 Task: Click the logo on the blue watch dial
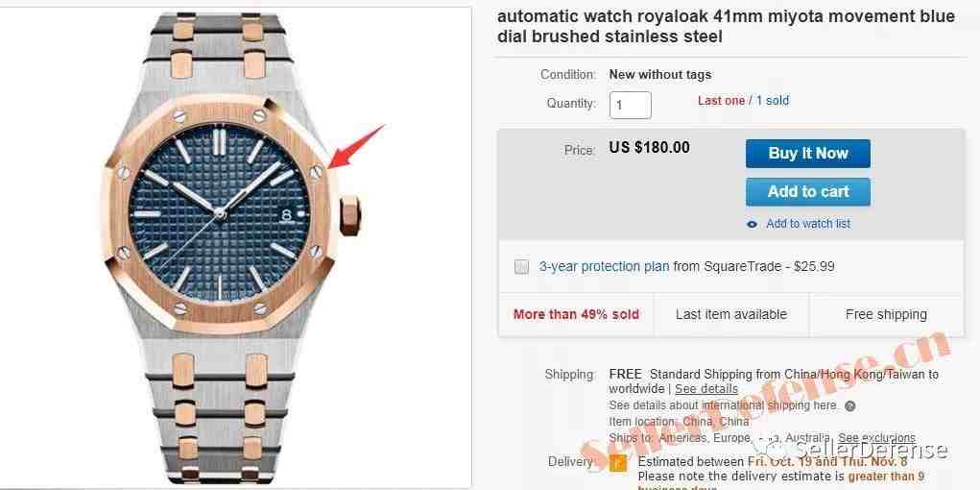coord(286,215)
